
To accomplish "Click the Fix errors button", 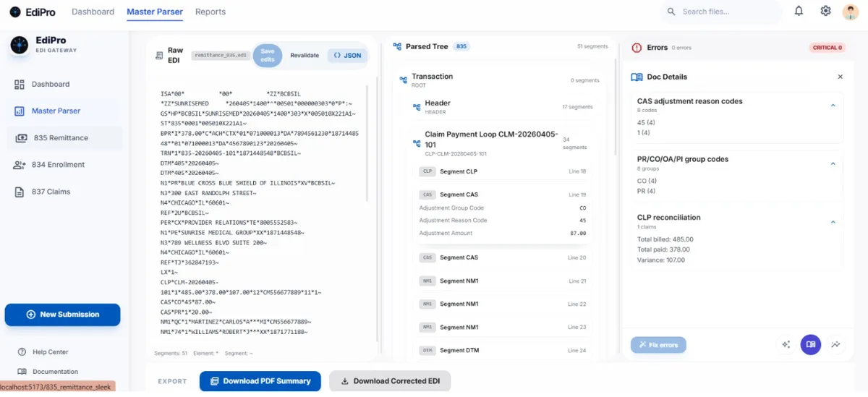I will (658, 345).
